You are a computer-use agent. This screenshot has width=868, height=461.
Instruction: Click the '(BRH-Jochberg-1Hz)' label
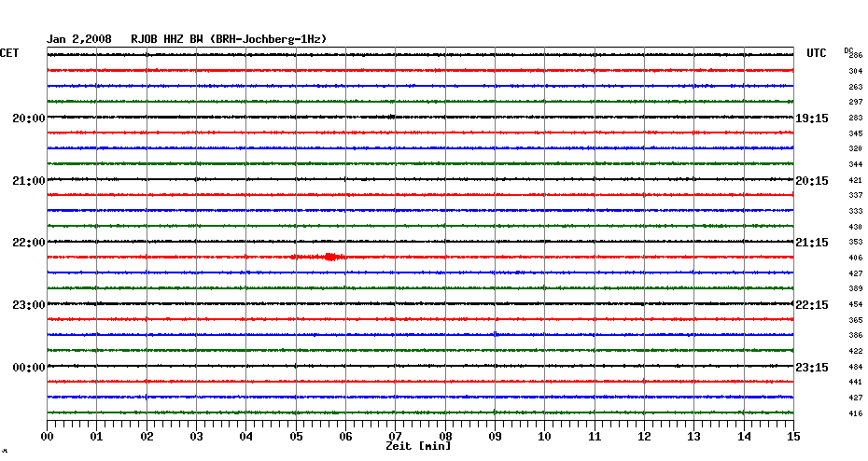pos(269,39)
